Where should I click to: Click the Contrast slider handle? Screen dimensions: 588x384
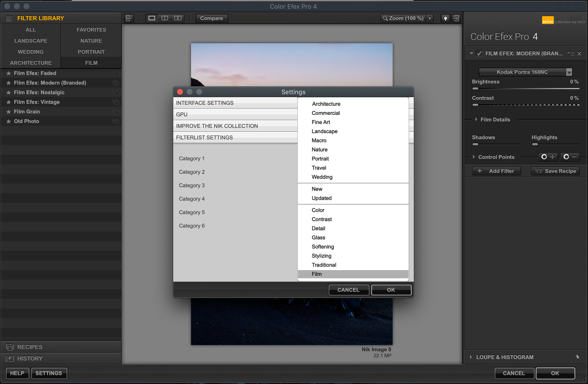click(x=475, y=105)
